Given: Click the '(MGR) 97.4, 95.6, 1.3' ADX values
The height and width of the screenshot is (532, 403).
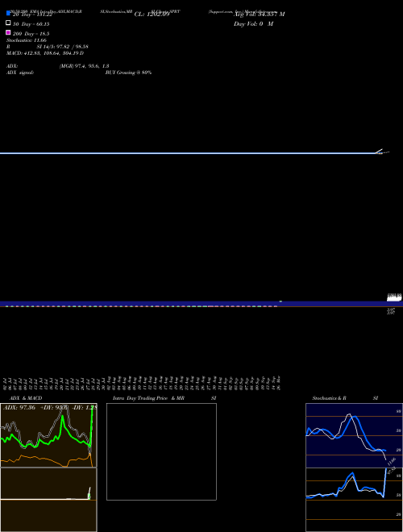Looking at the screenshot, I should pyautogui.click(x=84, y=66).
